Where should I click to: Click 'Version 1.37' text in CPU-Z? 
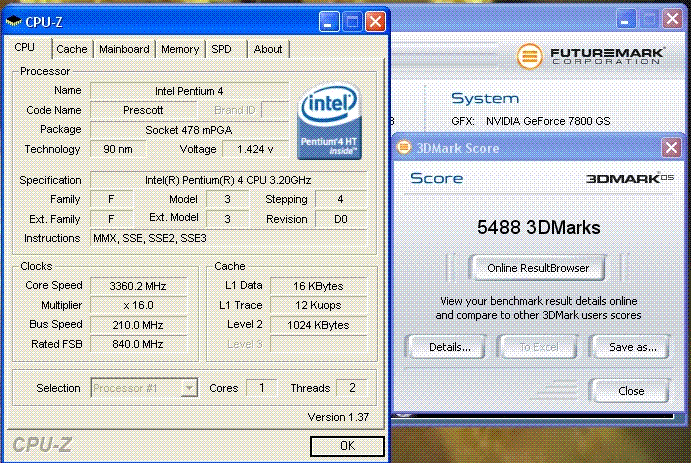338,417
